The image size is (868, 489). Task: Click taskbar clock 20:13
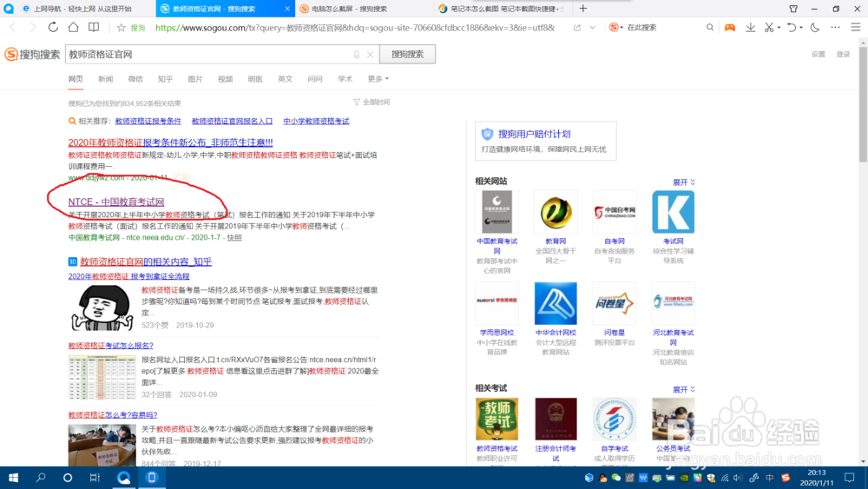tap(817, 472)
